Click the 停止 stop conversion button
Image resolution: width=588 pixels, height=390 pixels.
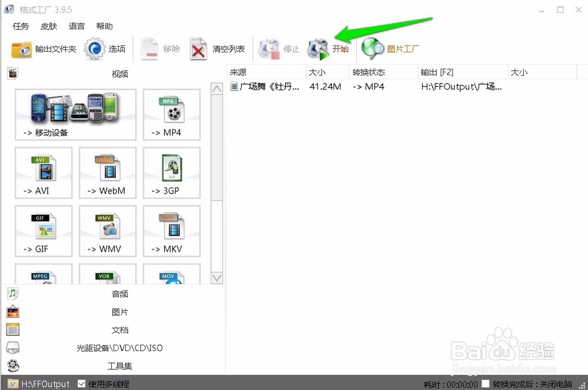tap(279, 49)
